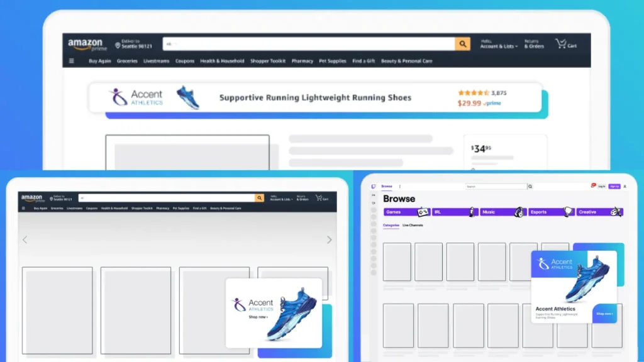The width and height of the screenshot is (644, 362).
Task: Open Beauty & Personal Care in the top Amazon window
Action: [407, 61]
